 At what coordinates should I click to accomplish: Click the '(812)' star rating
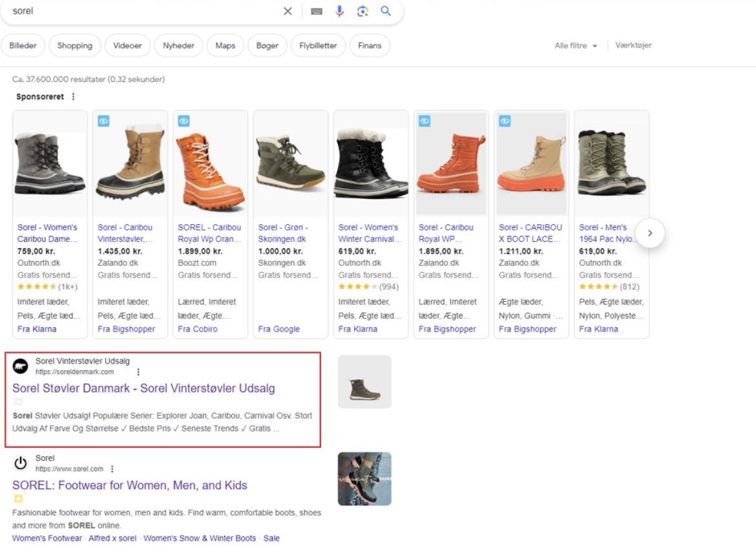click(609, 287)
